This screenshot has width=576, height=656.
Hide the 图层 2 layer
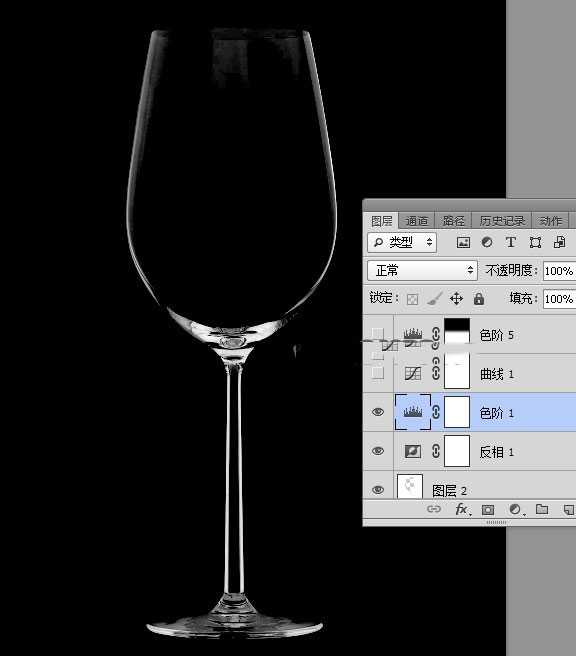pyautogui.click(x=378, y=489)
